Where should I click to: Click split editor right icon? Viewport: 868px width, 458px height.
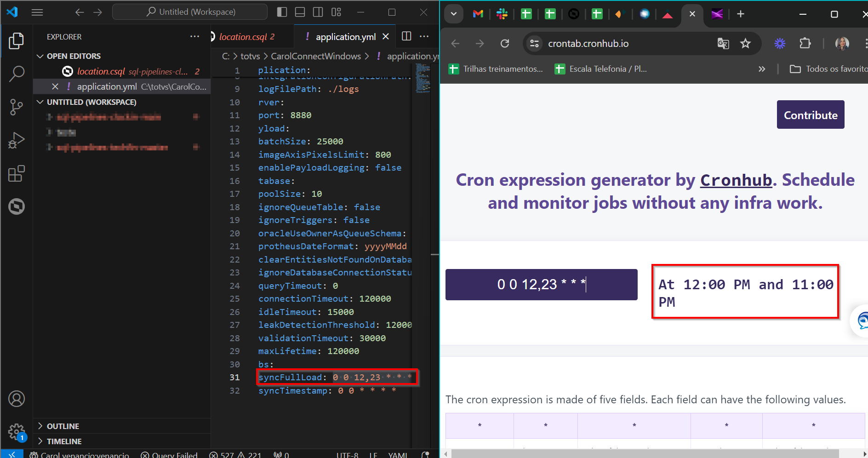(406, 36)
